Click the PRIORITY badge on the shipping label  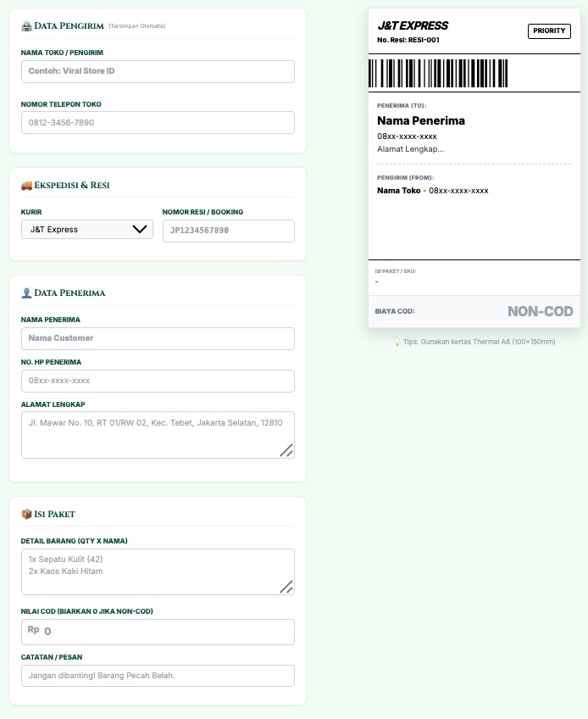click(549, 31)
